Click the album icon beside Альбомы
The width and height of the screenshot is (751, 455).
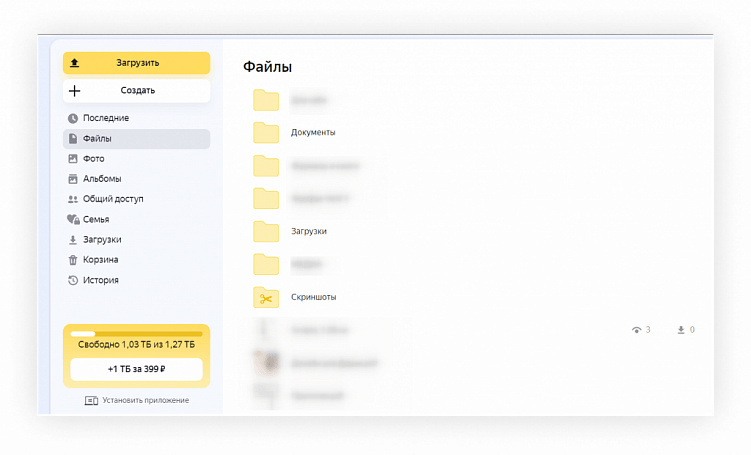73,179
